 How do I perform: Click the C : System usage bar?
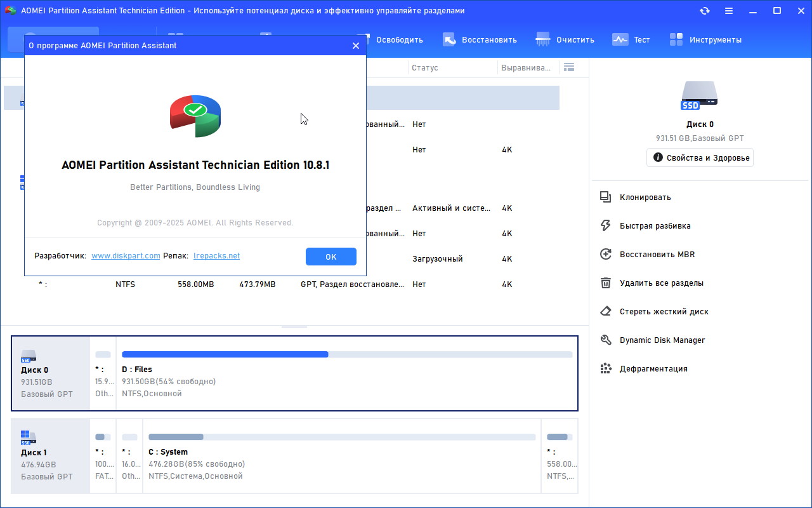[x=342, y=437]
